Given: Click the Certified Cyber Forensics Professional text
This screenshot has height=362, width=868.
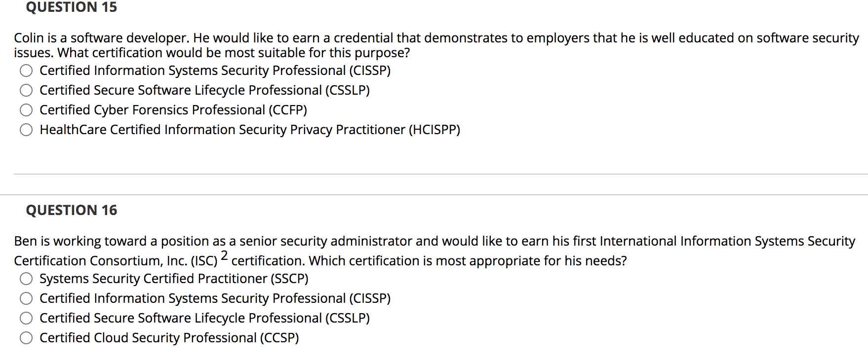Looking at the screenshot, I should coord(173,110).
